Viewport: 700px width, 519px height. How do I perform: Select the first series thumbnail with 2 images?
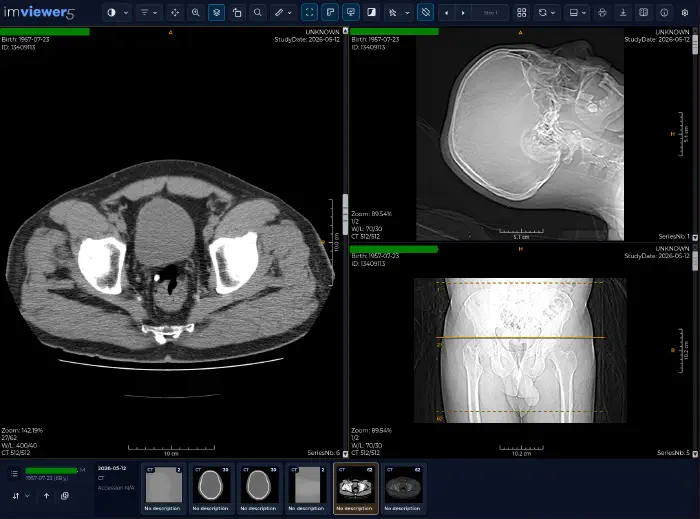[163, 489]
